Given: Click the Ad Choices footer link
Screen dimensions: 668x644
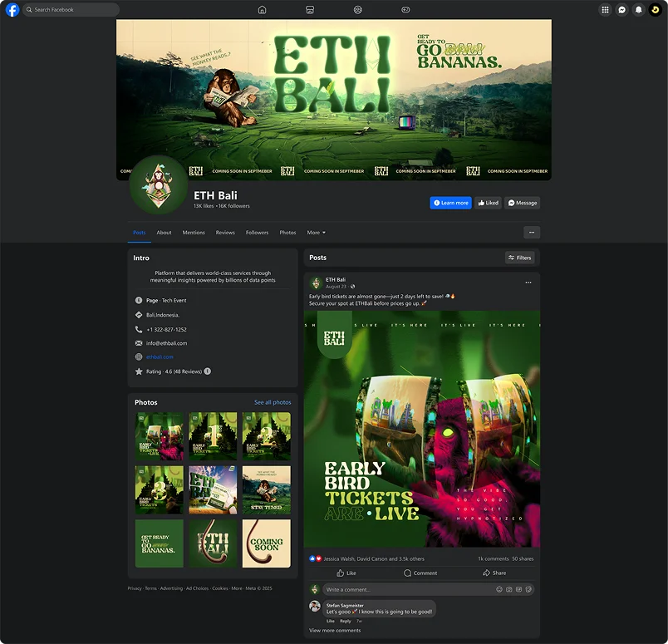Looking at the screenshot, I should click(x=197, y=588).
